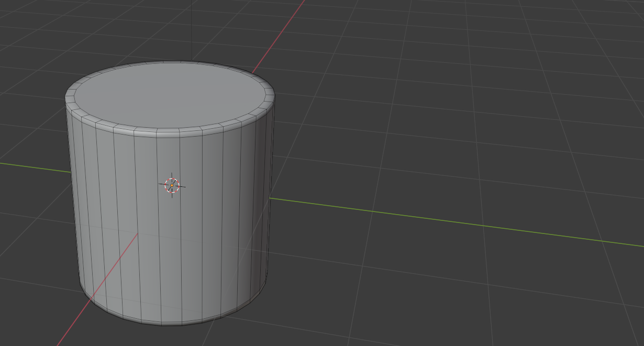644x346 pixels.
Task: Click the 3D cursor on the cylinder side
Action: pyautogui.click(x=172, y=185)
